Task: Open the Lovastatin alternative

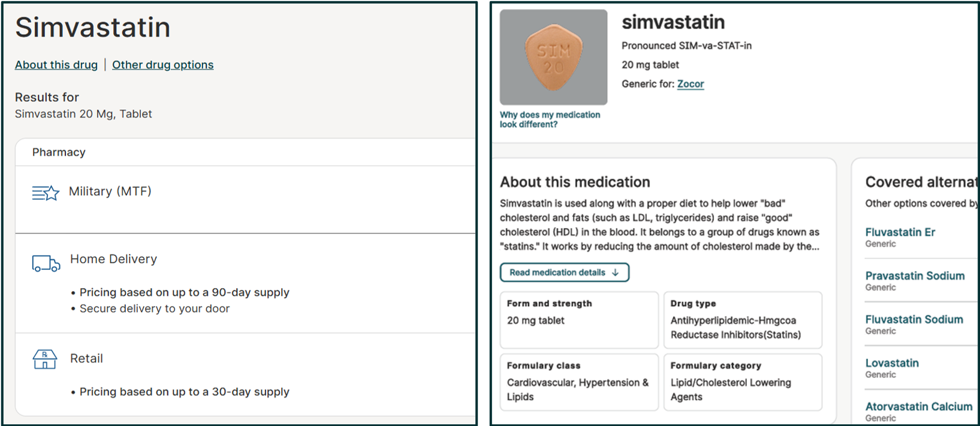Action: point(892,363)
